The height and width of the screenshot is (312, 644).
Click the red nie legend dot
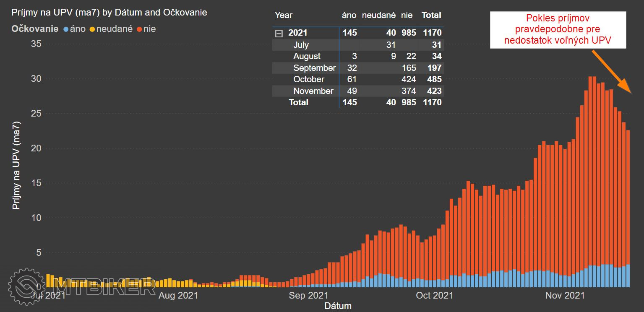point(139,29)
